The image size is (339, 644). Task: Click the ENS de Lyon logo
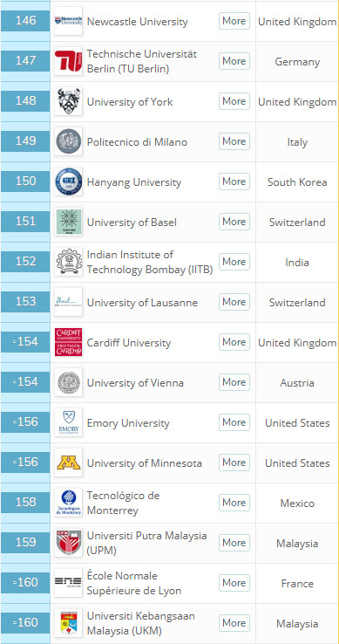pos(69,583)
